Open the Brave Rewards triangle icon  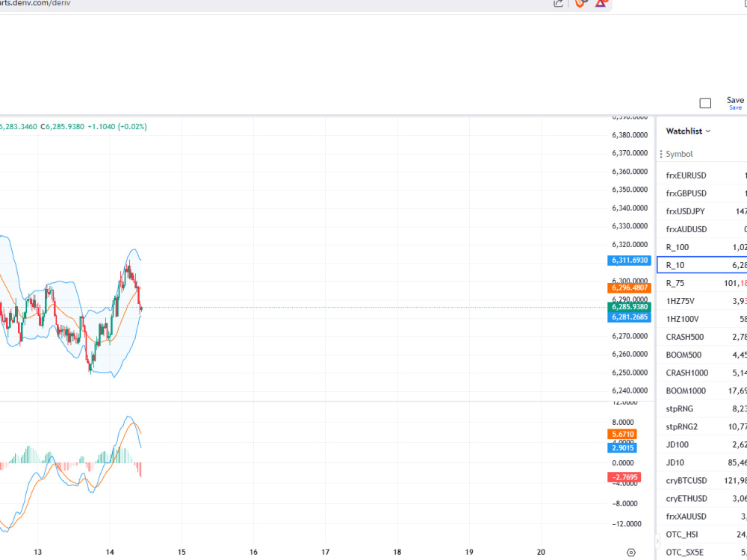[x=601, y=3]
